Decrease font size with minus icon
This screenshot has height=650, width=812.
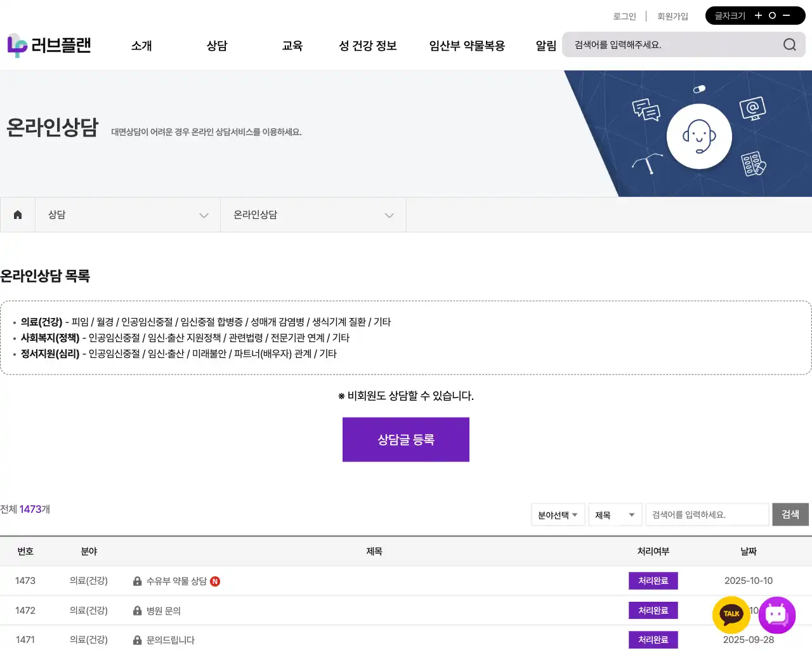click(x=787, y=16)
